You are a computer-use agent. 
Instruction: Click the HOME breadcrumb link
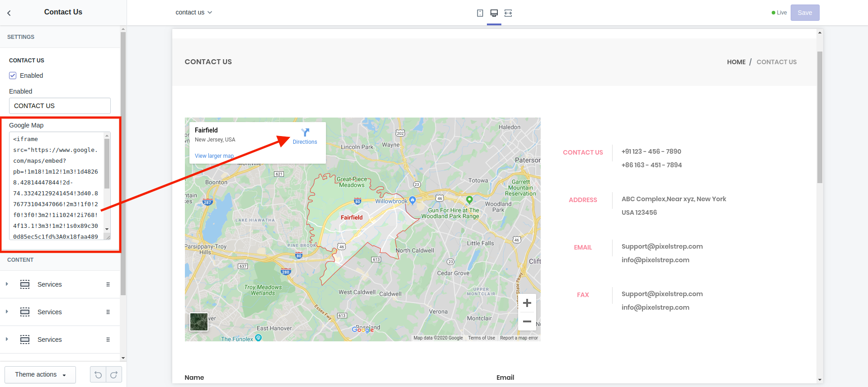pyautogui.click(x=736, y=62)
